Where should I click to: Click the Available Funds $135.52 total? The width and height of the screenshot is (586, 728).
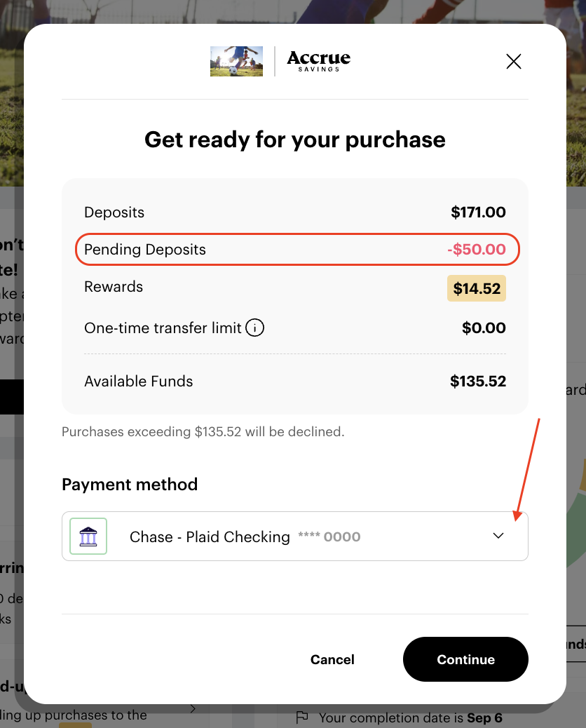point(478,382)
